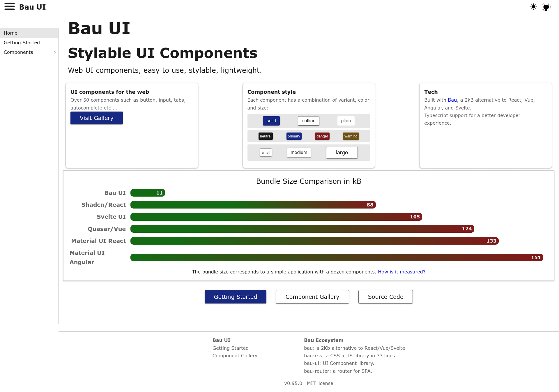This screenshot has height=392, width=559.
Task: Click the Visit Gallery button
Action: [97, 118]
